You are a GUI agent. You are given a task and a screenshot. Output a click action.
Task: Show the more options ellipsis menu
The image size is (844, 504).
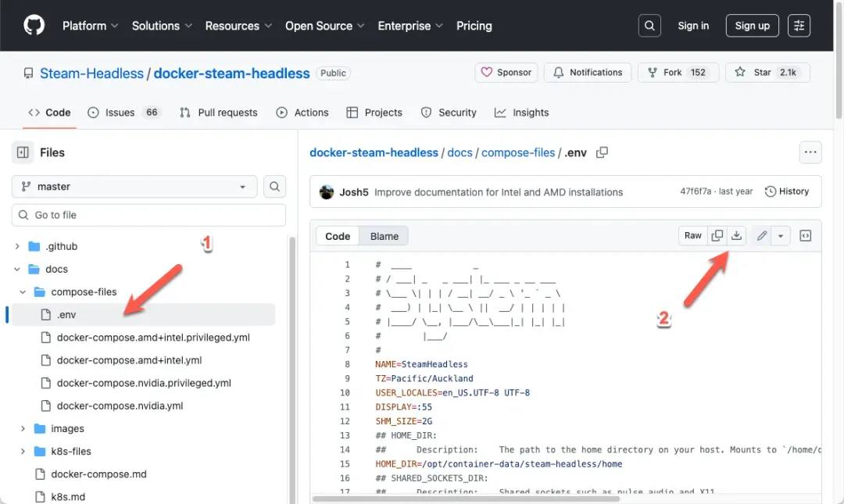pyautogui.click(x=810, y=152)
